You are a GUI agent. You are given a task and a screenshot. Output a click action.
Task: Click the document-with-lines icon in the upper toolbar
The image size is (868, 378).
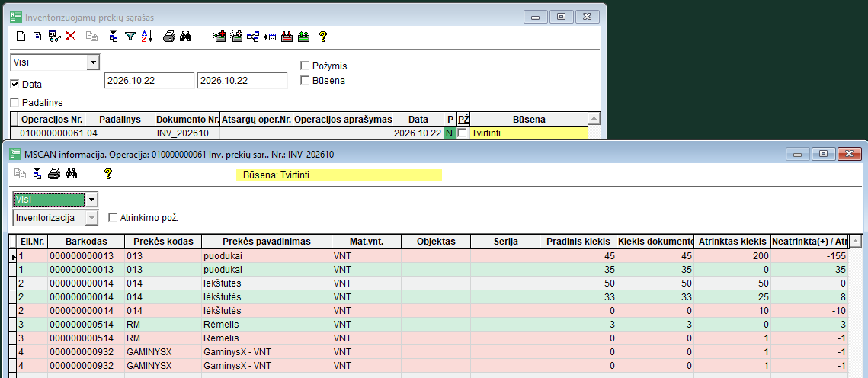37,37
